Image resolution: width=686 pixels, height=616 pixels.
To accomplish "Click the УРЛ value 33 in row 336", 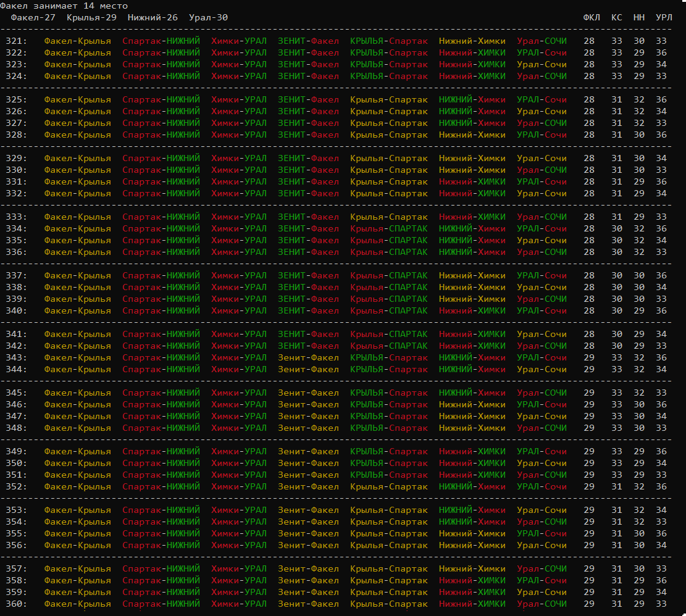I will [x=661, y=252].
